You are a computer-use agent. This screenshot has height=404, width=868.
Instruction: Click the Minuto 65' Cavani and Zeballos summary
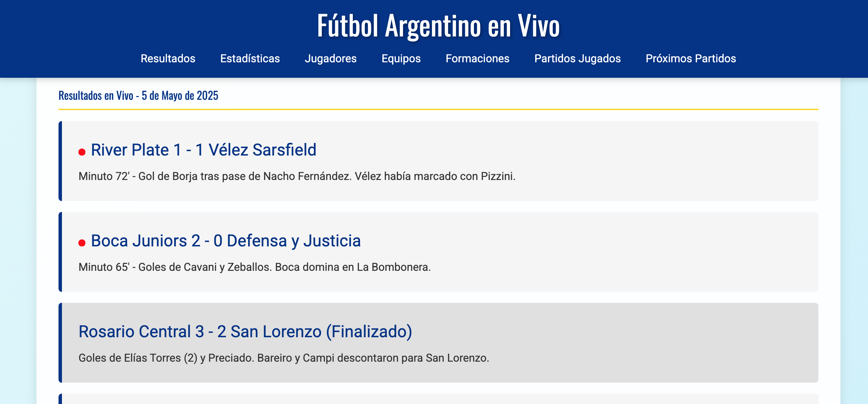[x=255, y=267]
